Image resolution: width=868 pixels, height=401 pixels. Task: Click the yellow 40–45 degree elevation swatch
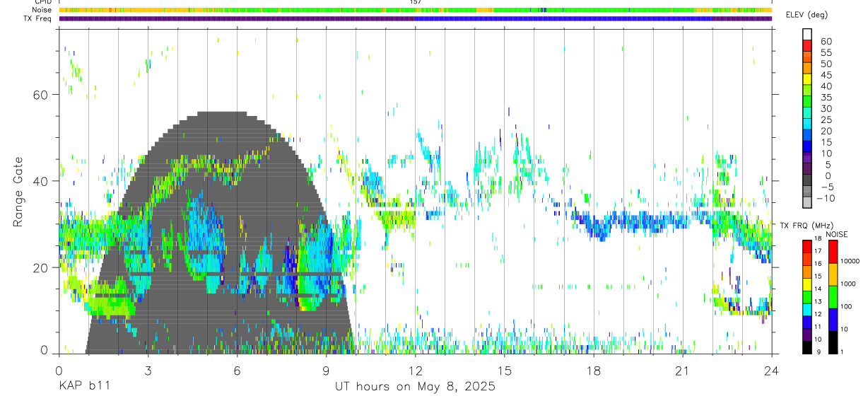[807, 81]
